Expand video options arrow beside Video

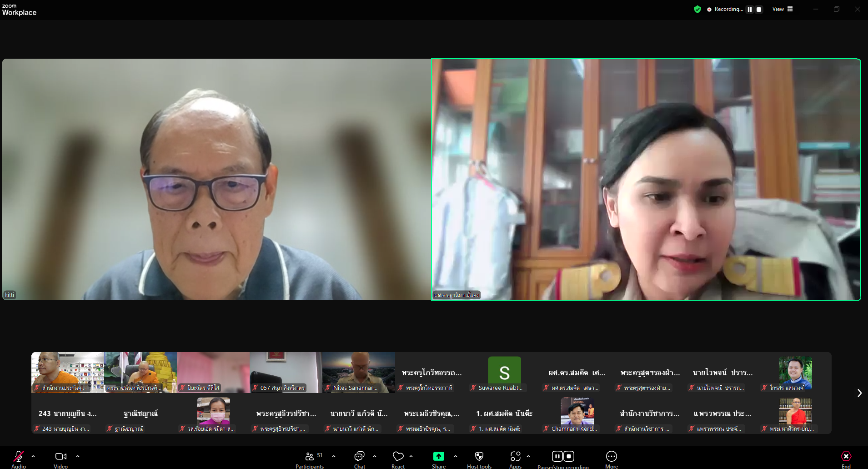click(78, 456)
